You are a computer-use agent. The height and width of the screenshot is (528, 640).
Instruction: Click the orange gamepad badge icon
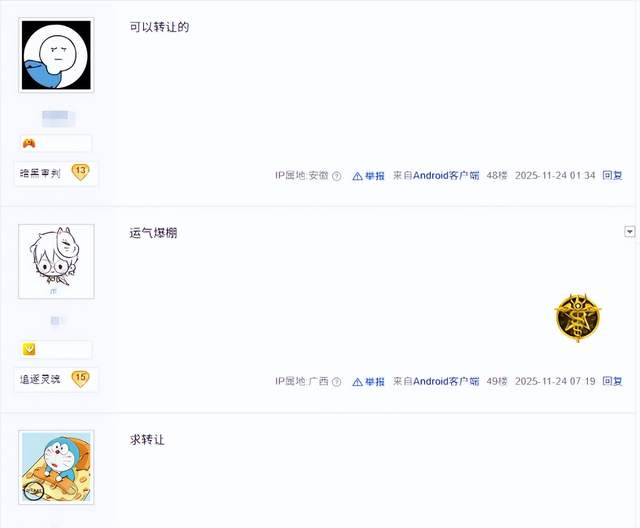[29, 143]
